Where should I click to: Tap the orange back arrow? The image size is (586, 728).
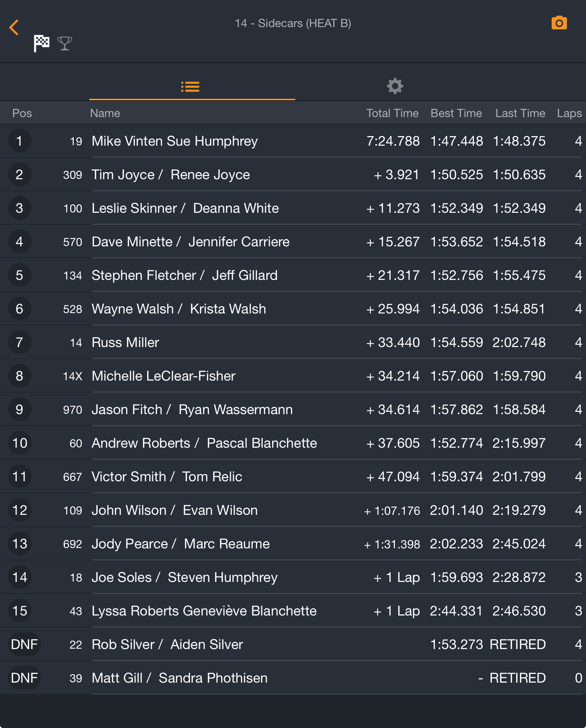[14, 27]
